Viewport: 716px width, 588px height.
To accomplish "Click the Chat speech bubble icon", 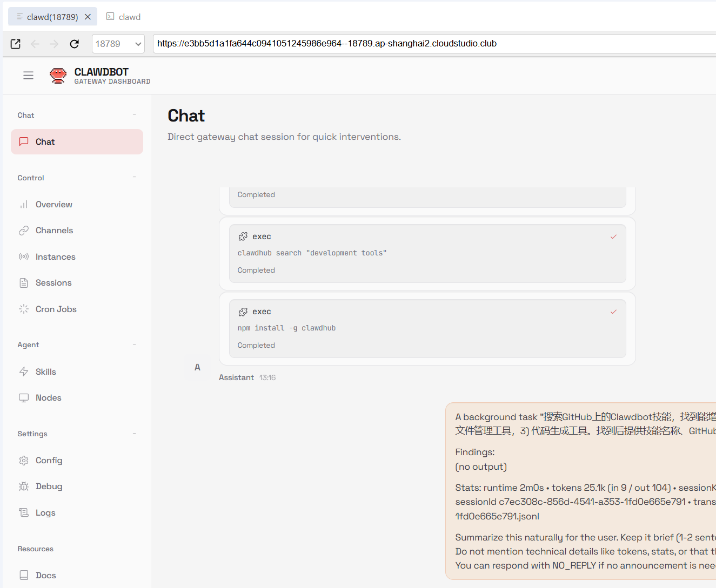I will 24,141.
